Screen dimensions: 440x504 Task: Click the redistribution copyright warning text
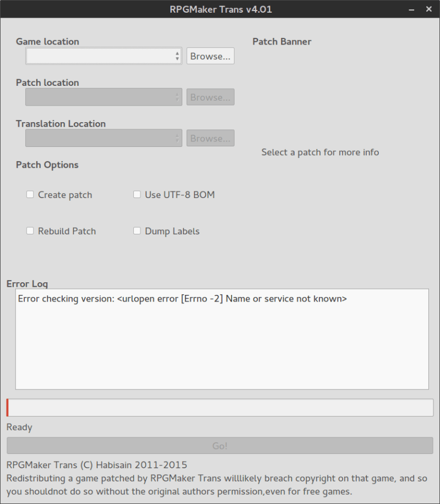[217, 485]
